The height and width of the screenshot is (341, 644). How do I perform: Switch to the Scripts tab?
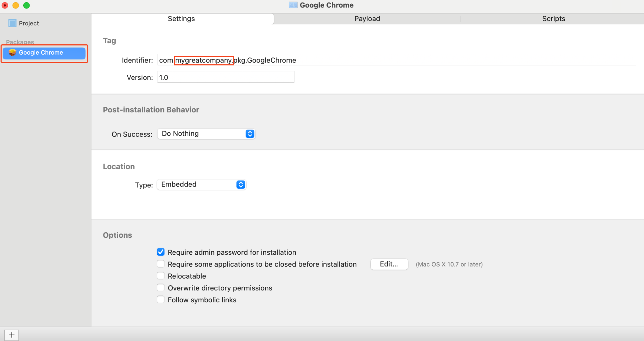point(553,19)
